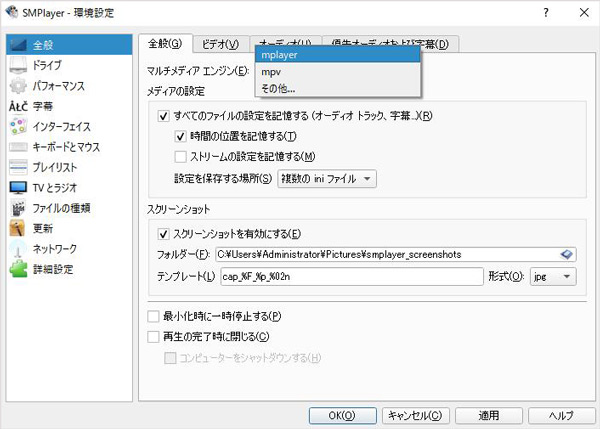Open 詳細設定 puzzle piece icon
The width and height of the screenshot is (600, 429).
(18, 269)
